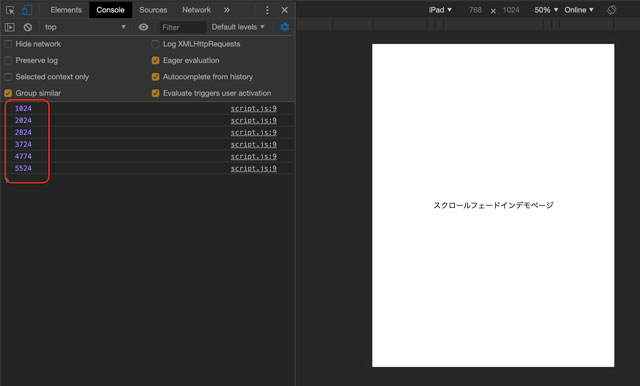Disable the Eager evaluation checkbox

155,60
